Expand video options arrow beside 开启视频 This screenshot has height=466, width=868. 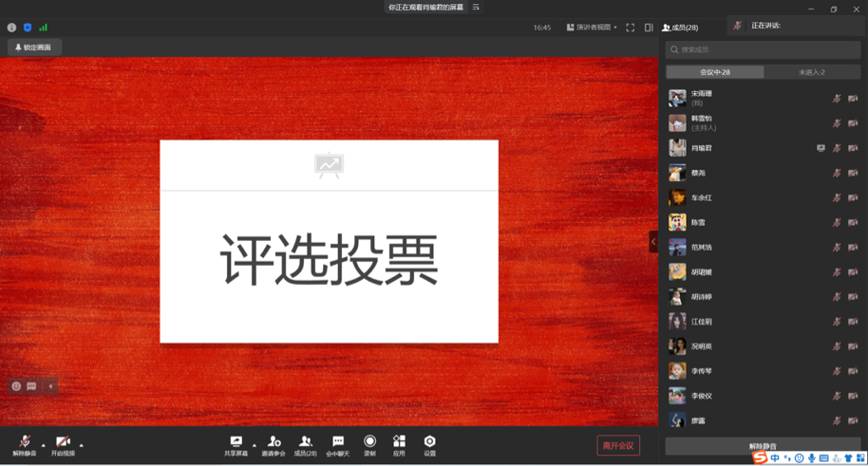pos(82,444)
